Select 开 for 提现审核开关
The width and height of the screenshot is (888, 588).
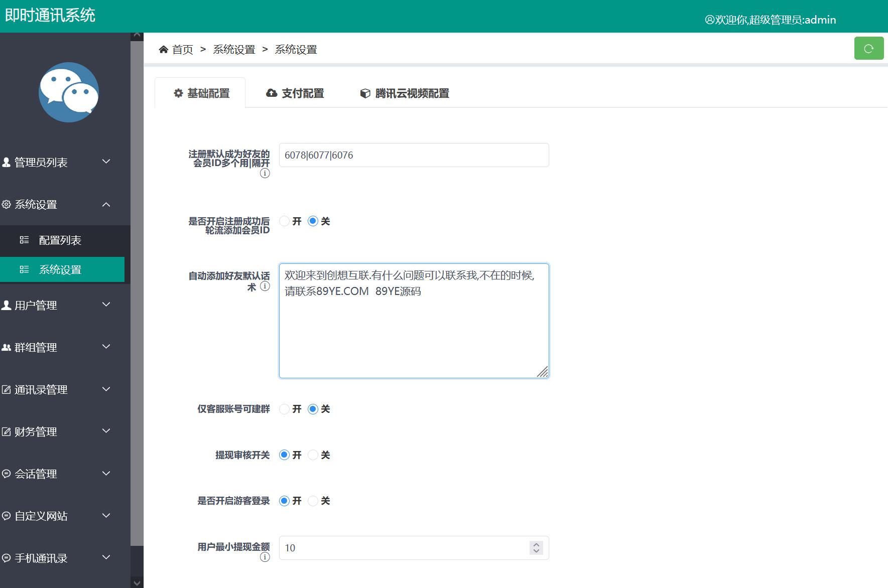tap(284, 455)
